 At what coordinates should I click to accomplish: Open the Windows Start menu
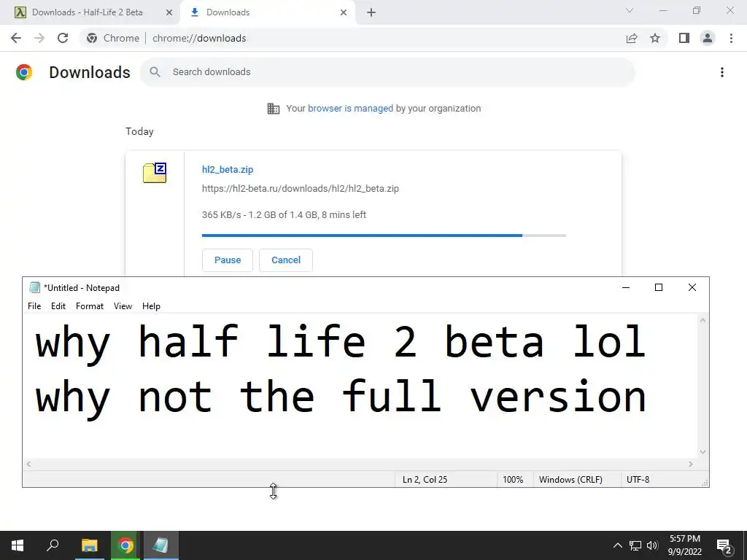pos(18,545)
